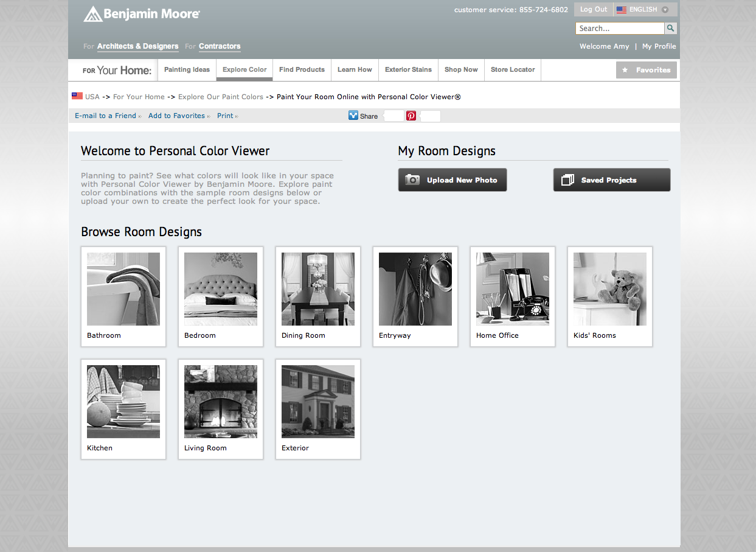
Task: Click the share count box beside Share
Action: 394,116
